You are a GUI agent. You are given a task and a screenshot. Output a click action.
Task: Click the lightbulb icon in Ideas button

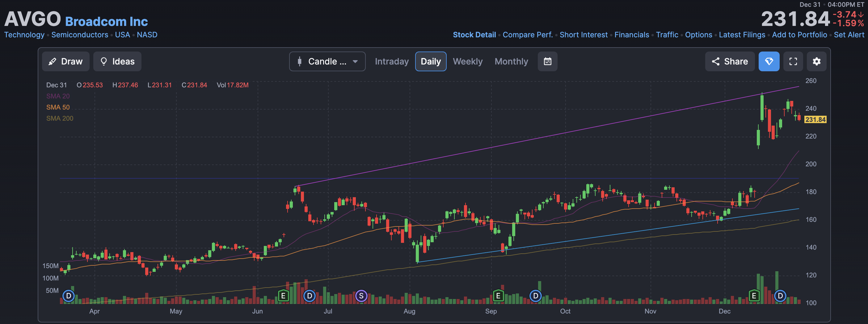[x=104, y=61]
